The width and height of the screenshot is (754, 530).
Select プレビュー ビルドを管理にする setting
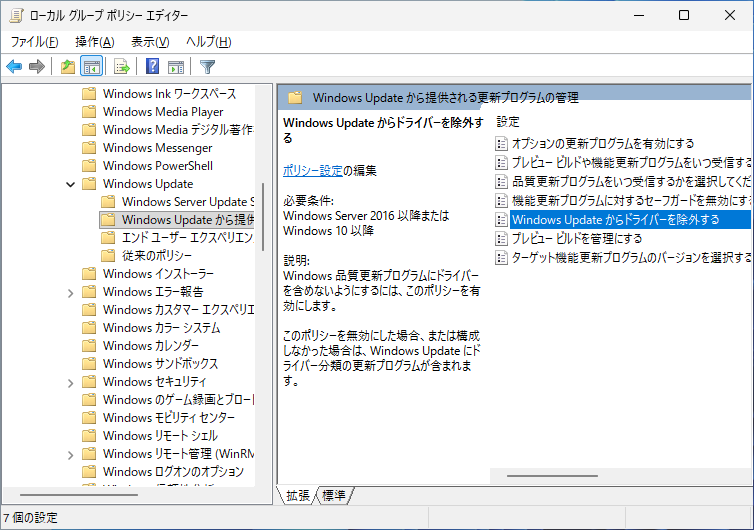coord(577,238)
